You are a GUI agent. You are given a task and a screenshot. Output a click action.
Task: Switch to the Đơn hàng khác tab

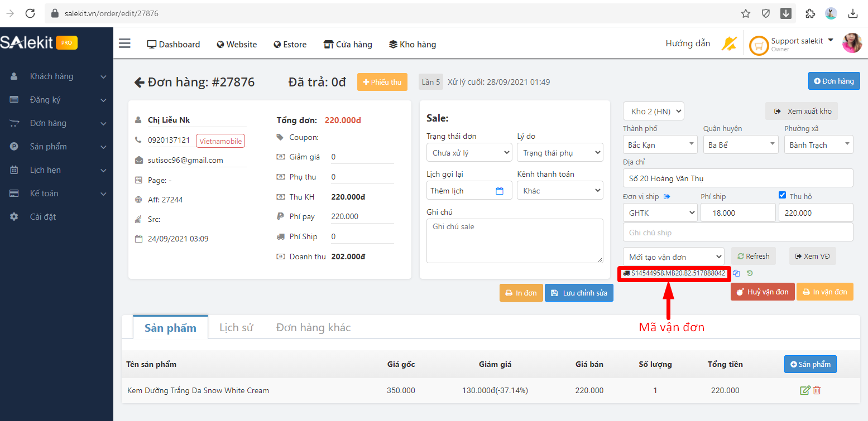coord(313,327)
